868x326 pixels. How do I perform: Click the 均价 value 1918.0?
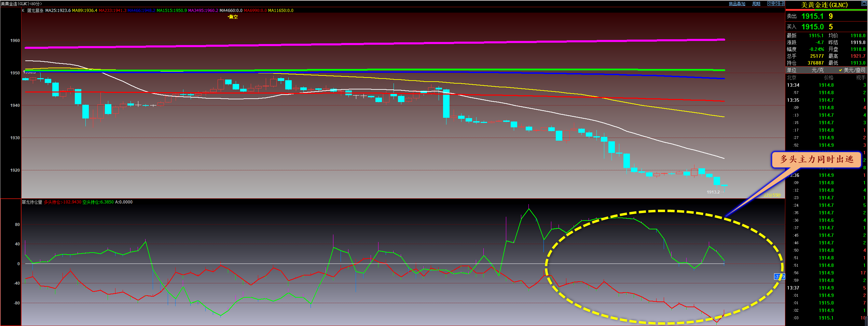point(858,36)
